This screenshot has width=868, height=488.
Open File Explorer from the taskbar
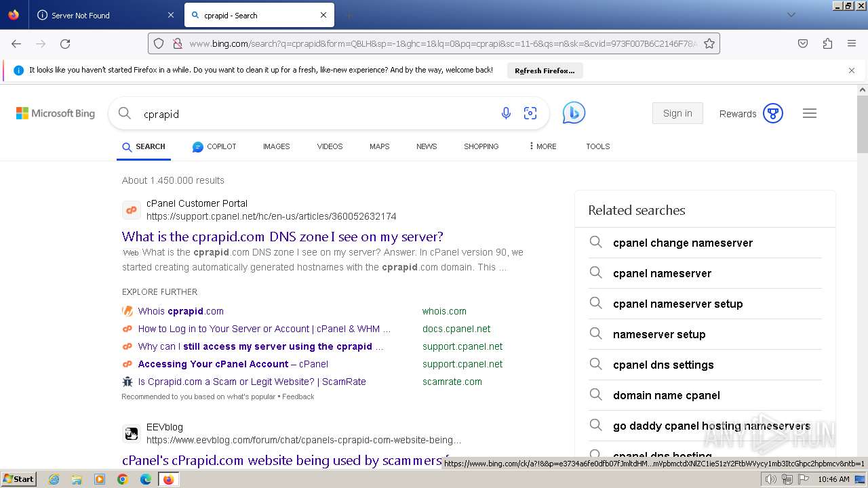(x=77, y=479)
